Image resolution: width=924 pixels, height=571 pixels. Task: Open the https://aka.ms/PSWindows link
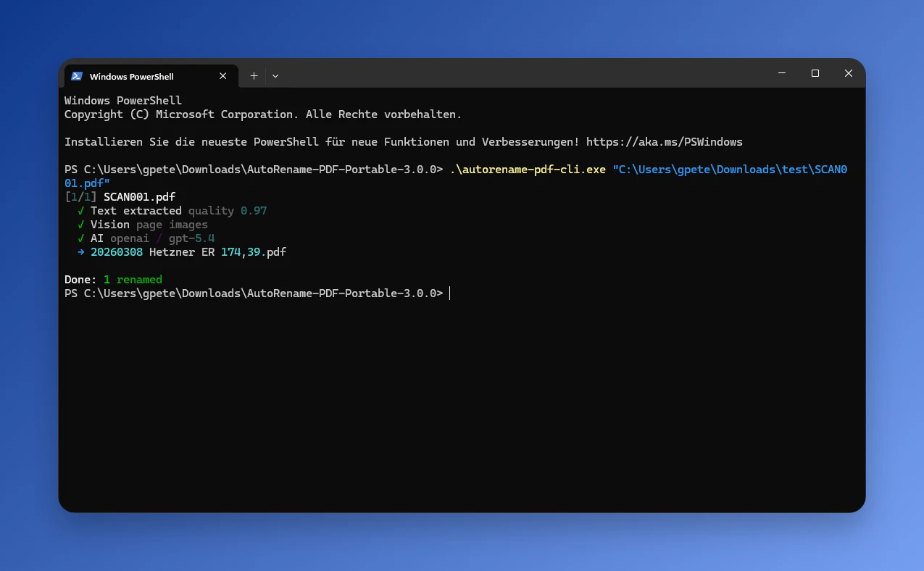(x=665, y=142)
